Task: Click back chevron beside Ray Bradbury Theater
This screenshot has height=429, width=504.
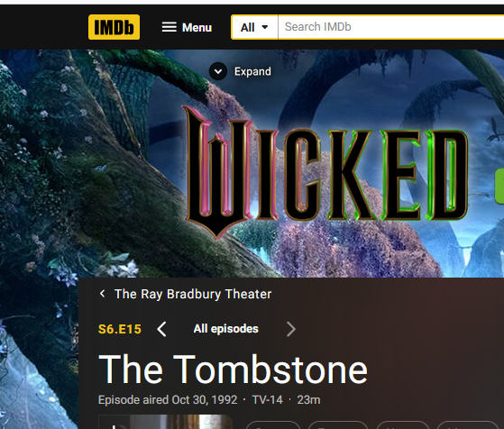Action: 102,294
